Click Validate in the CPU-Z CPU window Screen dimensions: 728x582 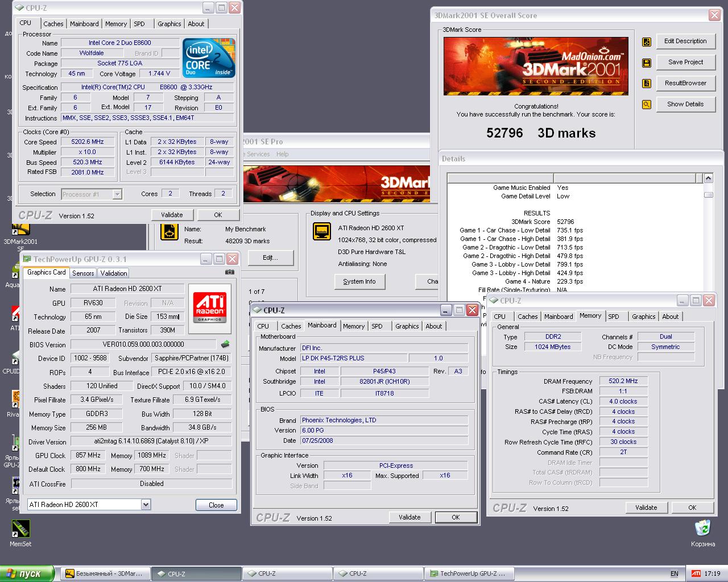[x=172, y=215]
